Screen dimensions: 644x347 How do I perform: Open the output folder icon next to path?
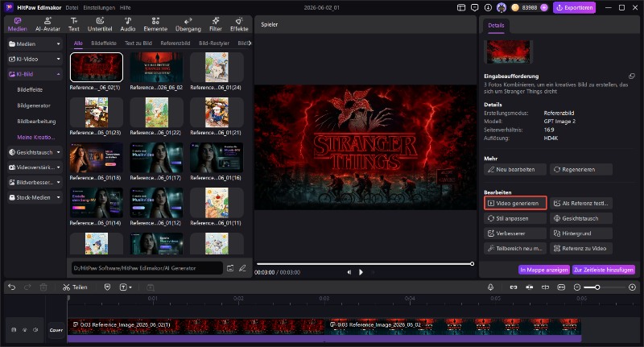point(230,268)
